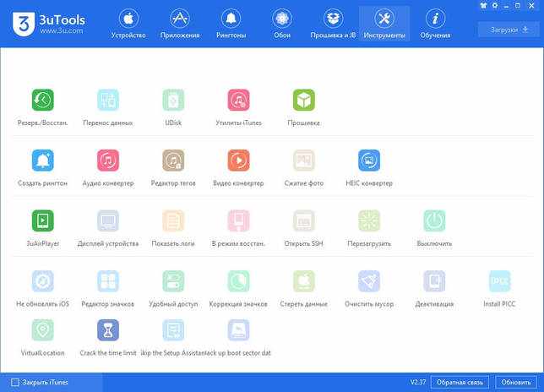Open Коррекция значков
Screen dimensions: 544x392
238,281
